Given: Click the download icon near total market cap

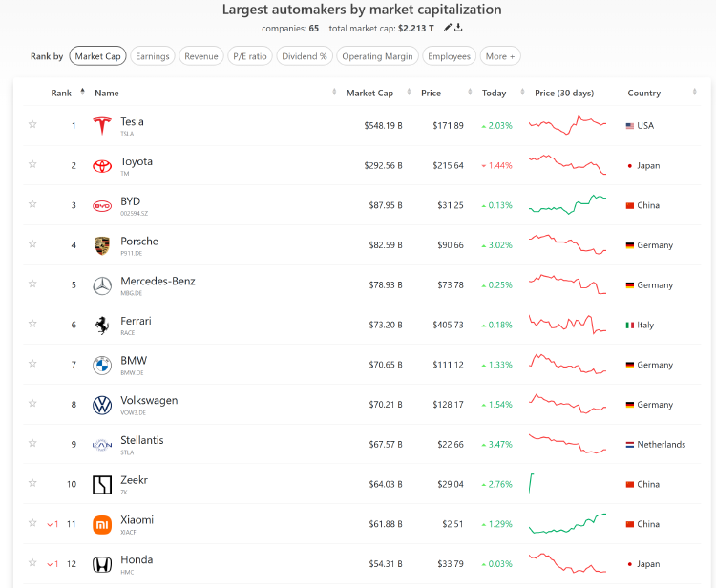Looking at the screenshot, I should pos(458,28).
